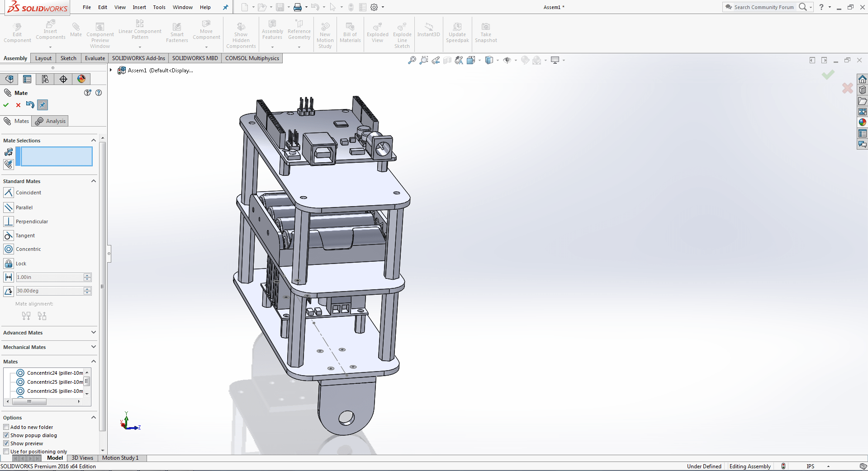Image resolution: width=868 pixels, height=471 pixels.
Task: Apply the Lock mate icon
Action: (9, 264)
